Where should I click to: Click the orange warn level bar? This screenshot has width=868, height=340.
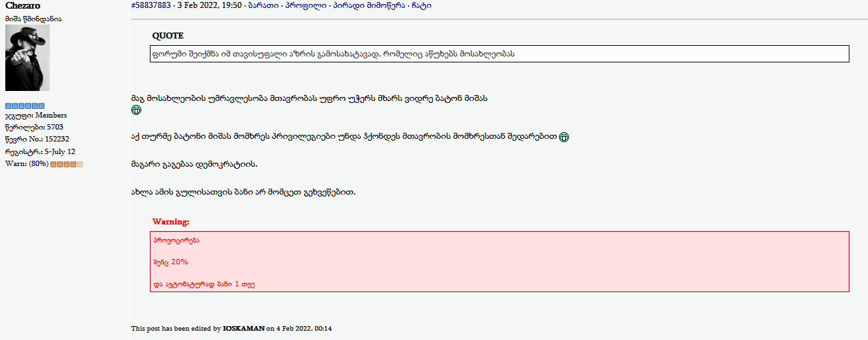click(67, 164)
